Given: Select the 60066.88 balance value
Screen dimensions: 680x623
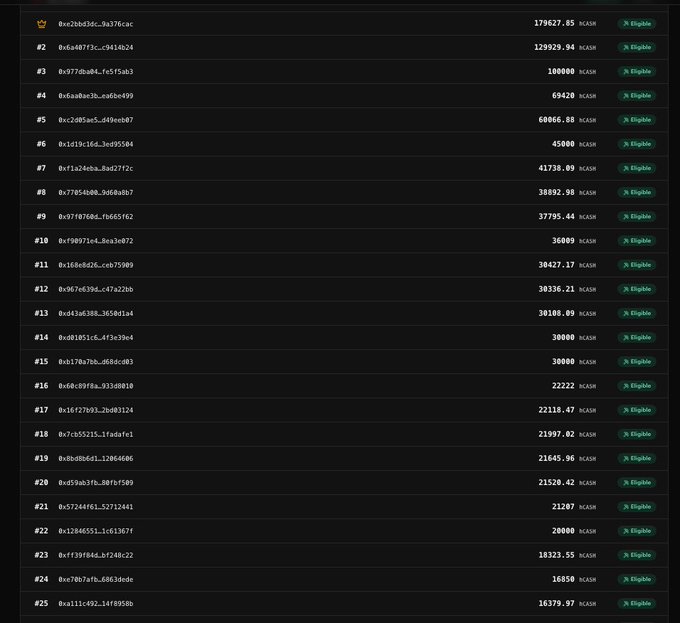Looking at the screenshot, I should 557,120.
